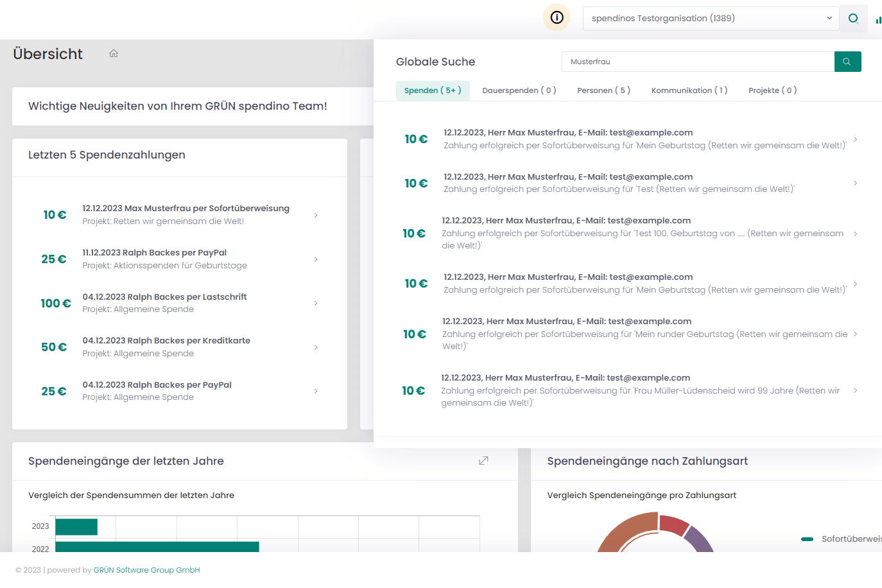Click '04.12.2023 Ralph Backes per Kreditkarte' entry
Screen dimensions: 882x588
pos(166,341)
